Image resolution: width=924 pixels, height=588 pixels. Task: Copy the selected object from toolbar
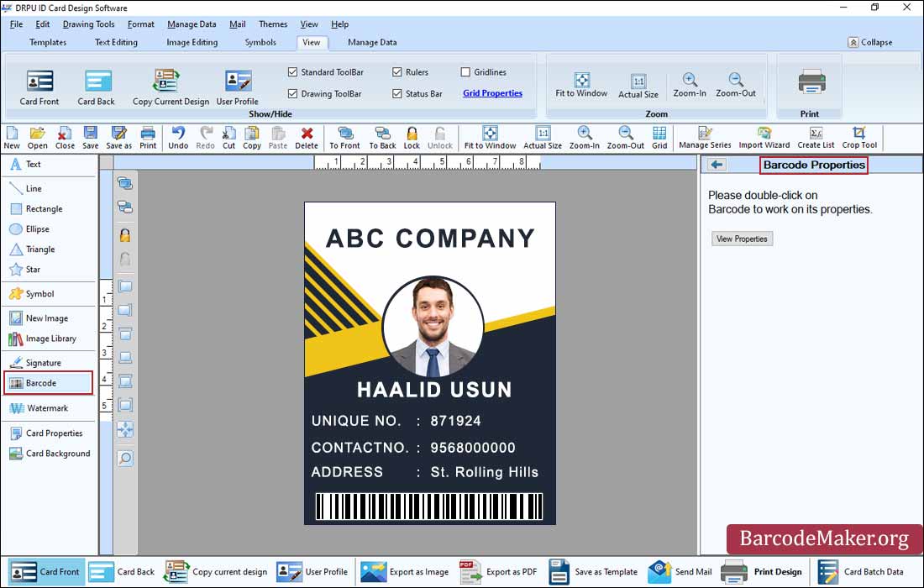point(252,138)
